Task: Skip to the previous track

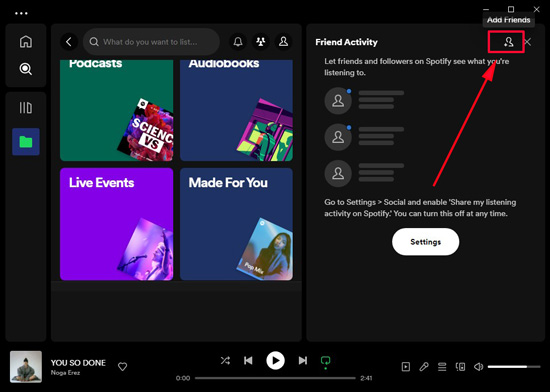Action: 248,360
